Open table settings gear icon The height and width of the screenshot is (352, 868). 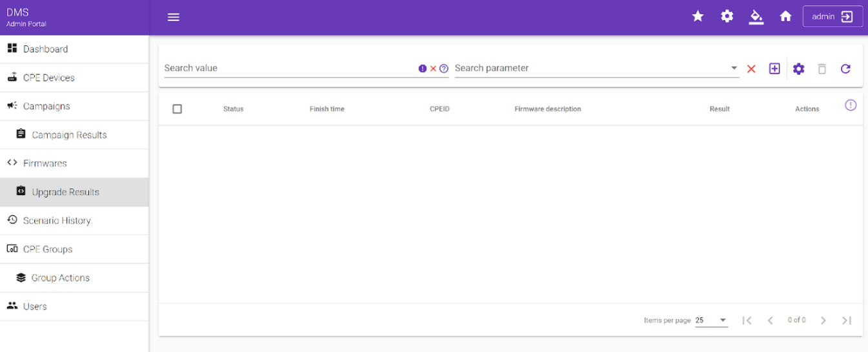pyautogui.click(x=798, y=68)
